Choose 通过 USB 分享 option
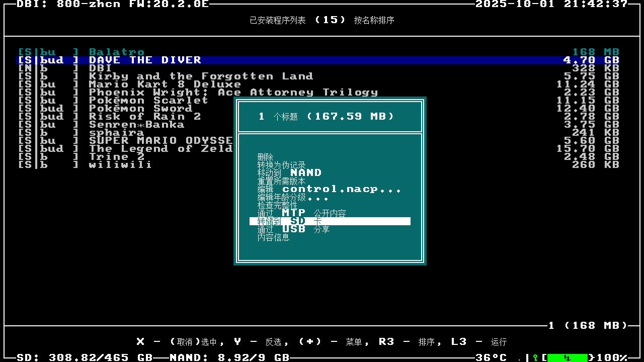This screenshot has width=644, height=362. tap(293, 229)
